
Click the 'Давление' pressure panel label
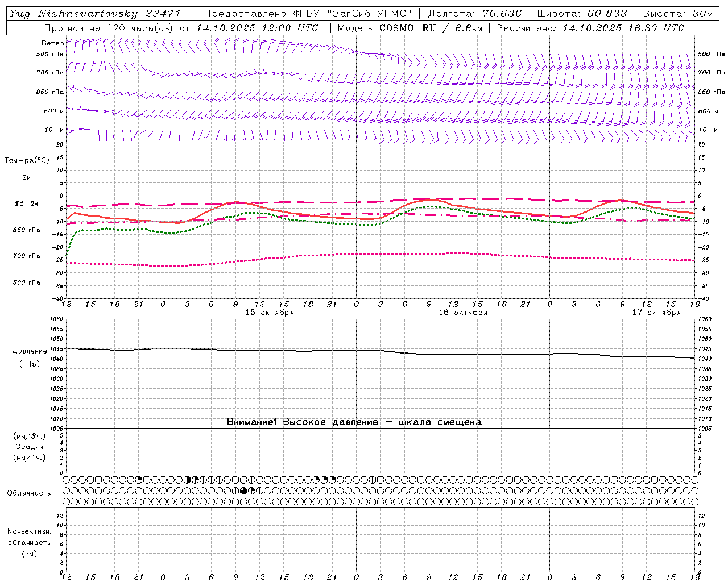[x=30, y=351]
